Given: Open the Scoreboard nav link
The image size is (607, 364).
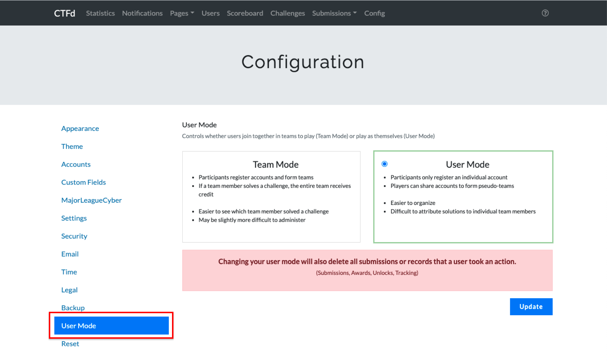Looking at the screenshot, I should [x=245, y=13].
